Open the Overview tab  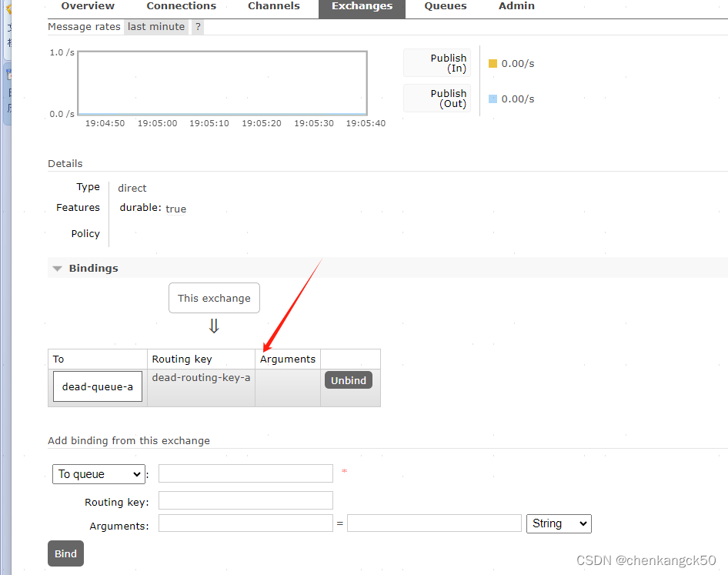click(87, 6)
